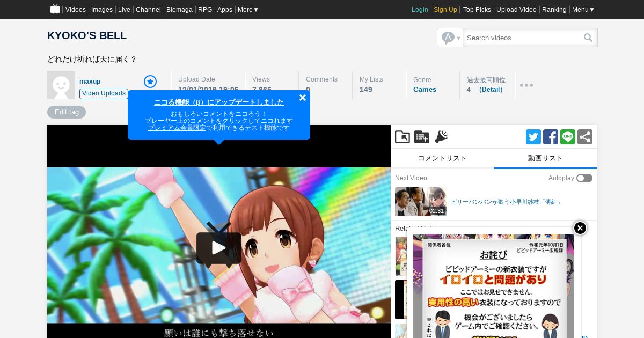Viewport: 644px width, 338px height.
Task: Open Upload Video link
Action: (516, 10)
